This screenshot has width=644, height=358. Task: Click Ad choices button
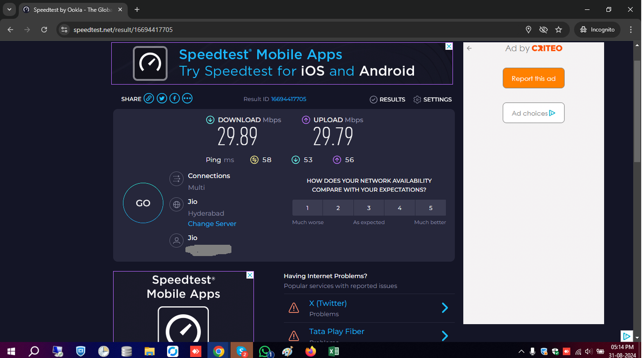[x=533, y=113]
